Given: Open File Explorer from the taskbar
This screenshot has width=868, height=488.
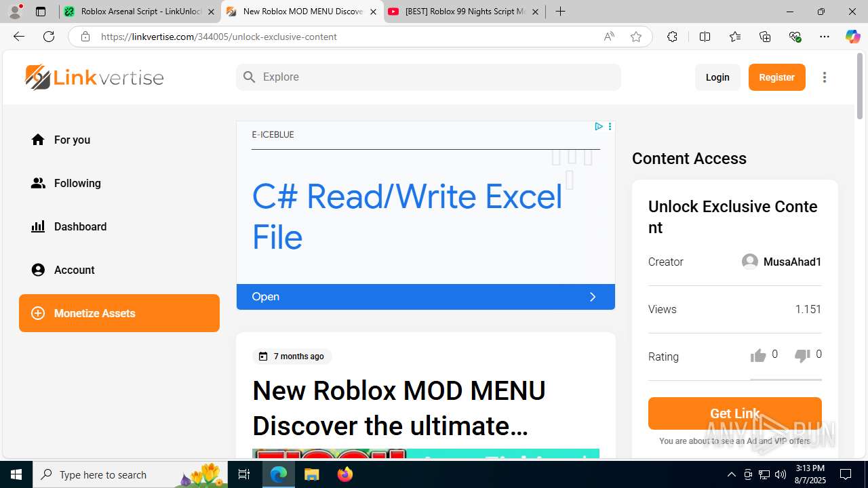Looking at the screenshot, I should tap(311, 474).
